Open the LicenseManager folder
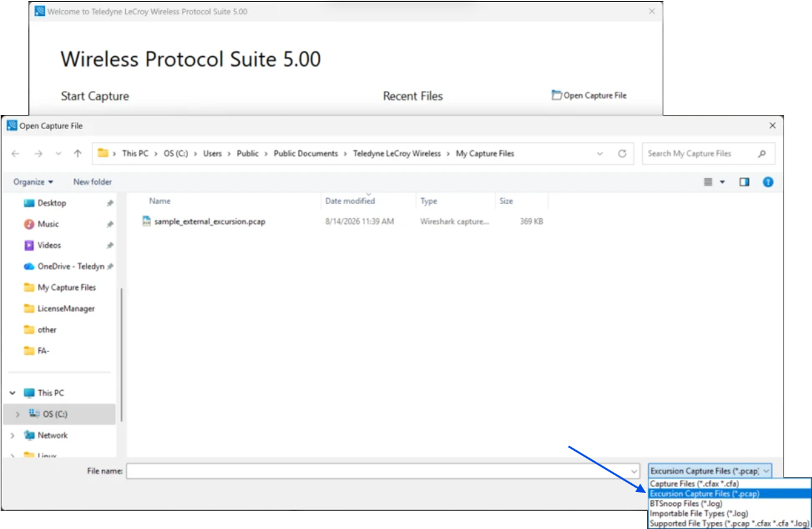812x529 pixels. tap(66, 309)
